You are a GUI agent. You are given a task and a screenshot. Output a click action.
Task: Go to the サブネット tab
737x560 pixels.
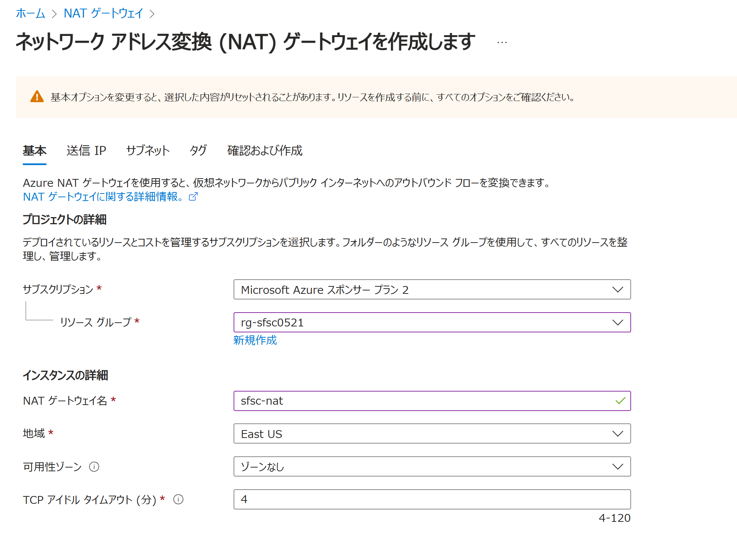(x=148, y=150)
